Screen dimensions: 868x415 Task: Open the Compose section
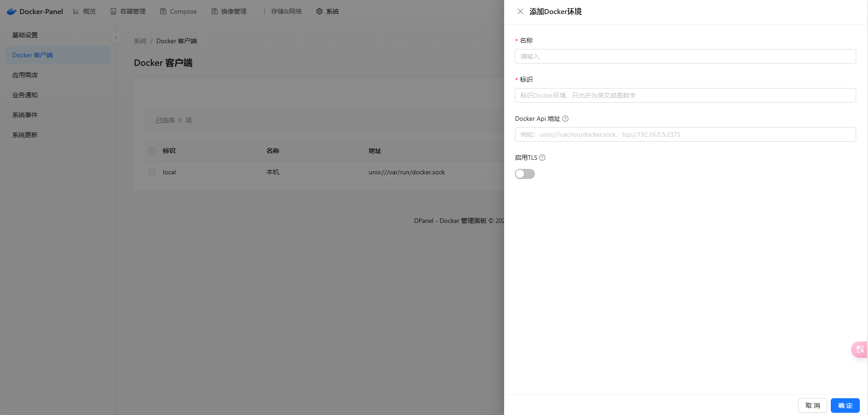(182, 11)
